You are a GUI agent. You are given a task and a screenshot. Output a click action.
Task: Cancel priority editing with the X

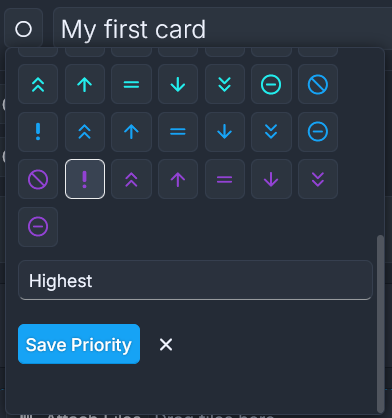(x=166, y=344)
